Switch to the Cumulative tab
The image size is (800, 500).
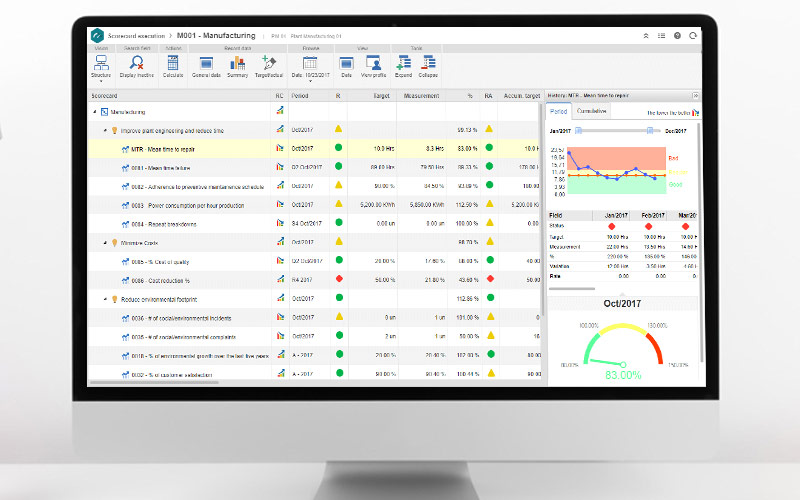pyautogui.click(x=593, y=111)
